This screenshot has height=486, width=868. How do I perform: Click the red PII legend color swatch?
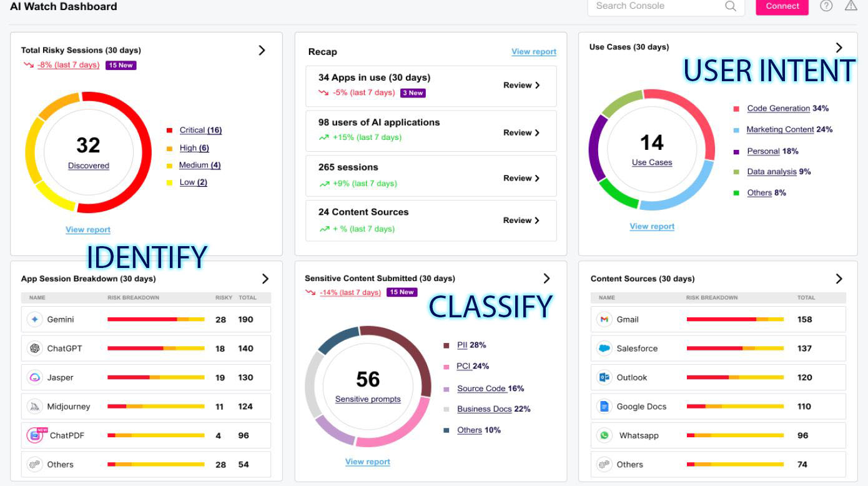coord(446,345)
